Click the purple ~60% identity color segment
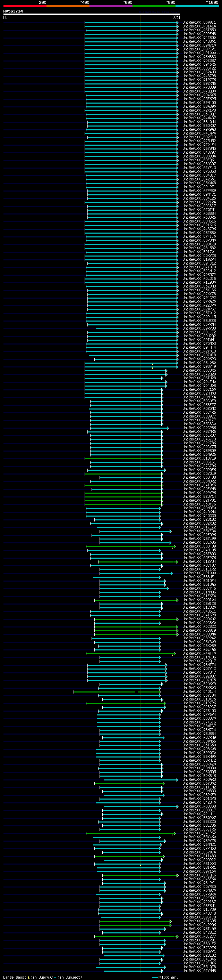 point(111,6)
